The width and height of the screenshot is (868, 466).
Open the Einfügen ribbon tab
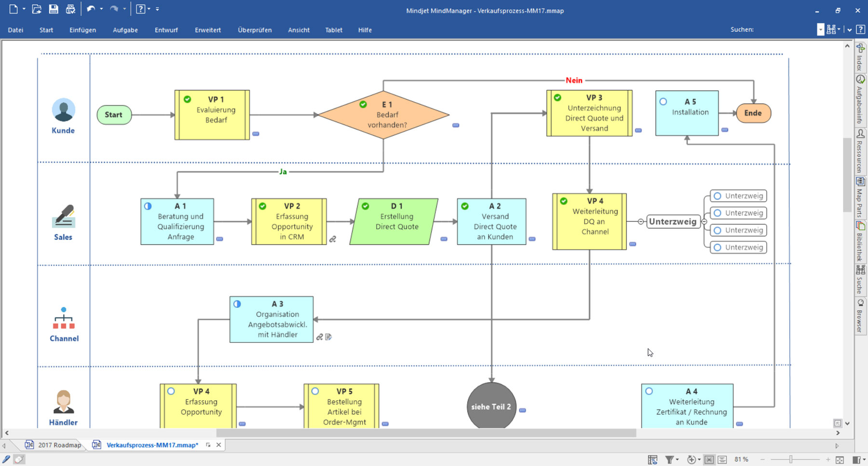[x=82, y=30]
